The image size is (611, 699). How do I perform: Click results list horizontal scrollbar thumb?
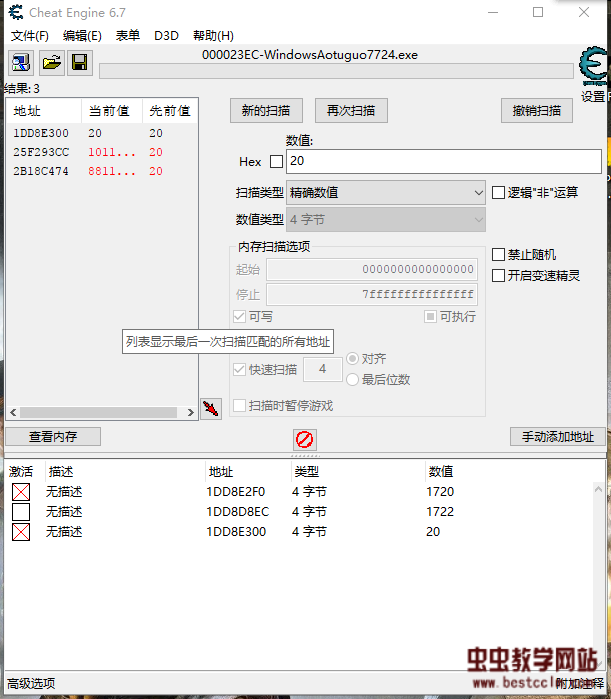[98, 412]
